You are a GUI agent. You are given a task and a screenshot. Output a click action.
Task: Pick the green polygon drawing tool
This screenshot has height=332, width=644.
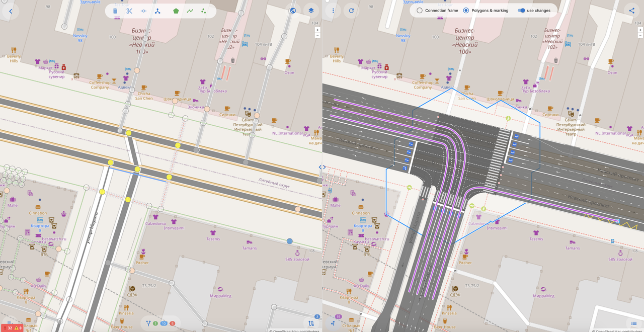click(x=176, y=11)
